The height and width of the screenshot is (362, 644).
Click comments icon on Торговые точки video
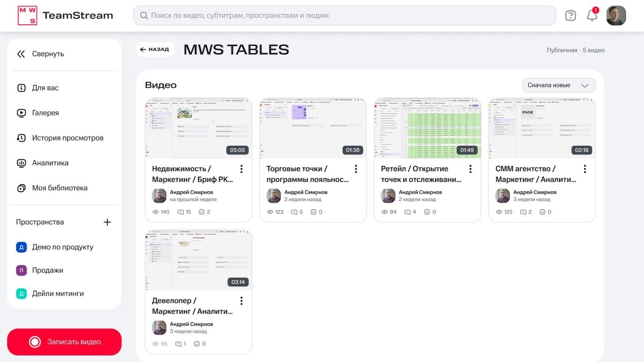tap(294, 212)
